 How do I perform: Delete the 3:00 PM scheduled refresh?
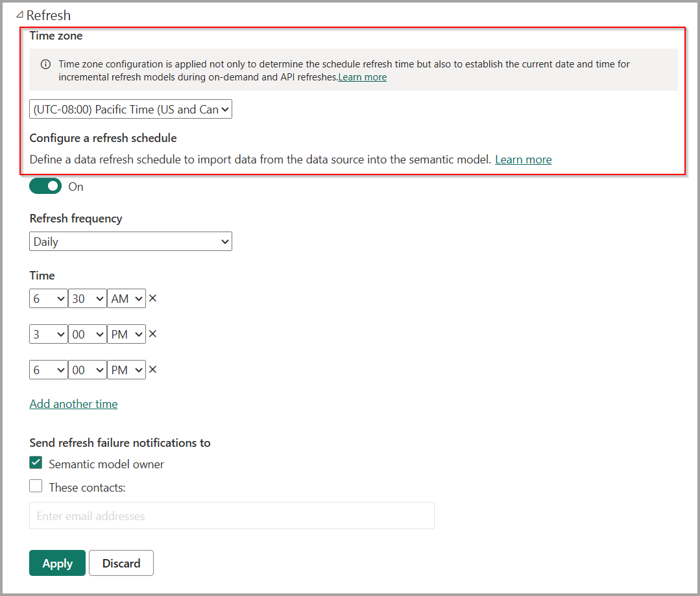pos(152,334)
